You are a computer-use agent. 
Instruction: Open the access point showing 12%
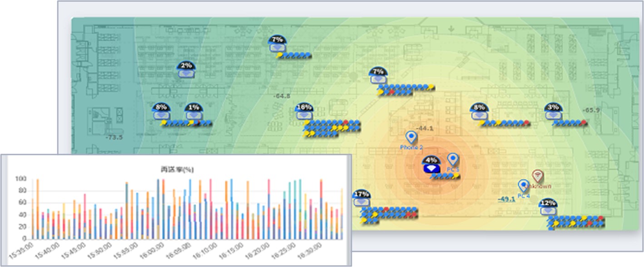click(x=548, y=208)
